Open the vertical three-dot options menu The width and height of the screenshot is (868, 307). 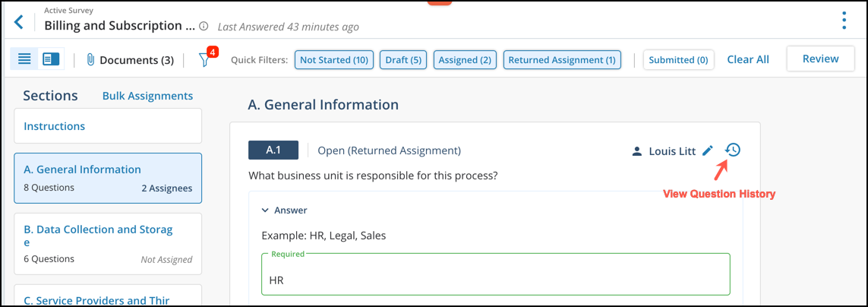coord(844,21)
